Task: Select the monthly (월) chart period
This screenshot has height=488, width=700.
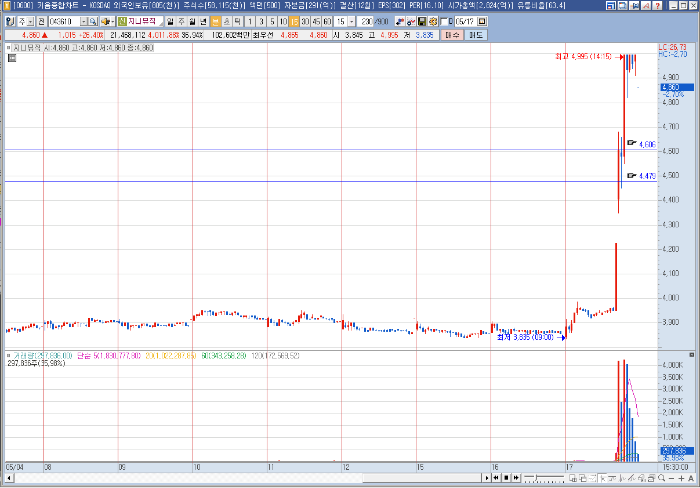Action: tap(192, 21)
